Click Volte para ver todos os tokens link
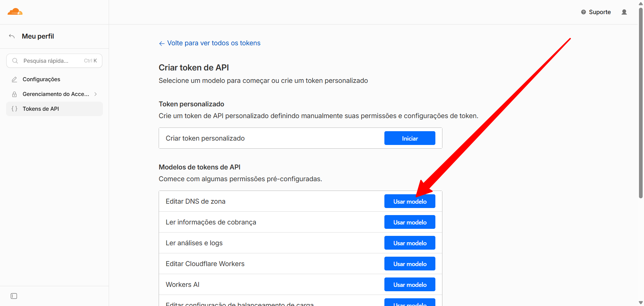The height and width of the screenshot is (306, 644). [x=214, y=43]
